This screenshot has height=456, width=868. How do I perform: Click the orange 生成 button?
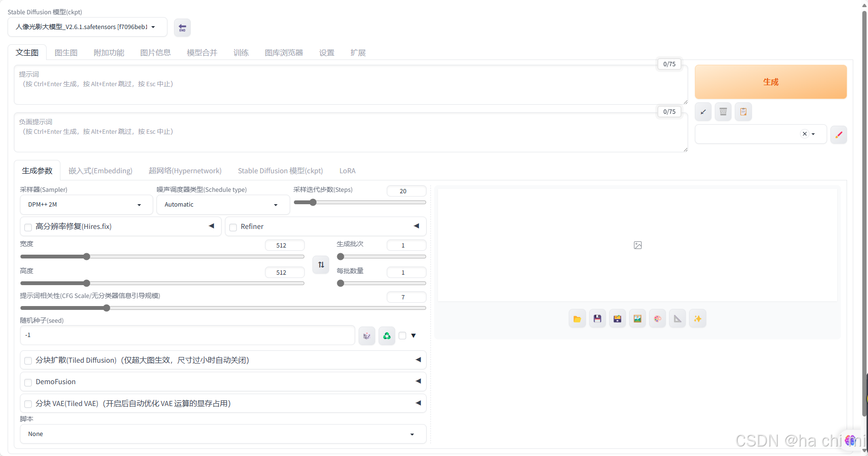pos(770,82)
